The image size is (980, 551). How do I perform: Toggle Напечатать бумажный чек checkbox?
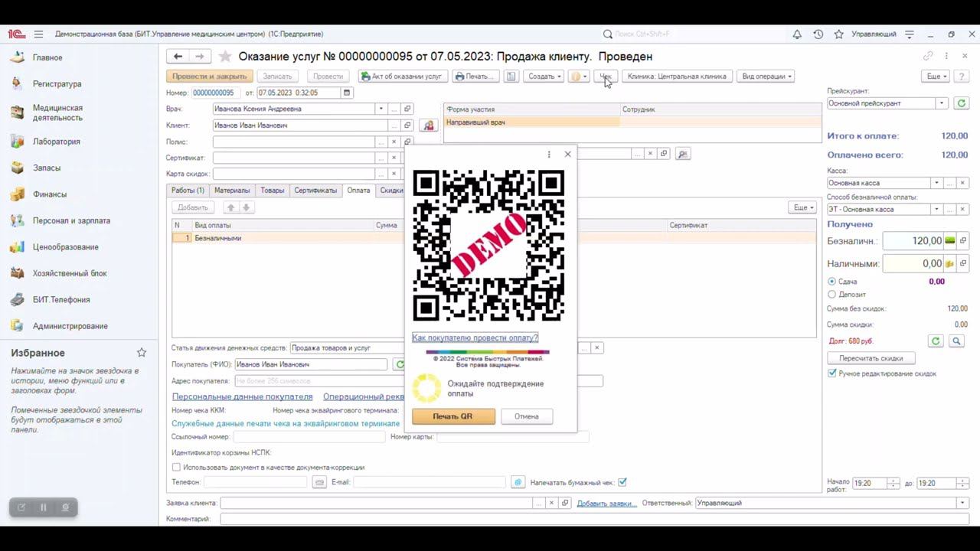[622, 482]
